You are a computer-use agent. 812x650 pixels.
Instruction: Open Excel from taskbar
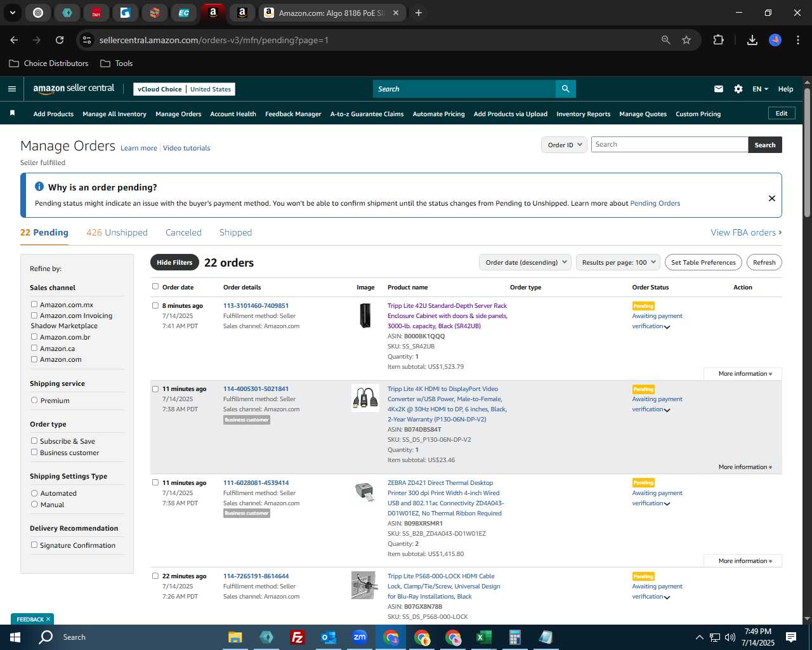483,637
